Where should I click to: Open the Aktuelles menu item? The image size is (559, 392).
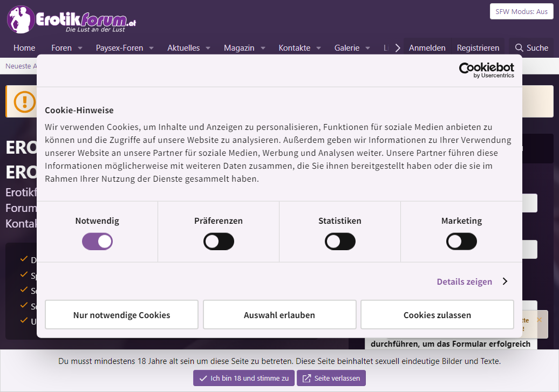tap(183, 48)
